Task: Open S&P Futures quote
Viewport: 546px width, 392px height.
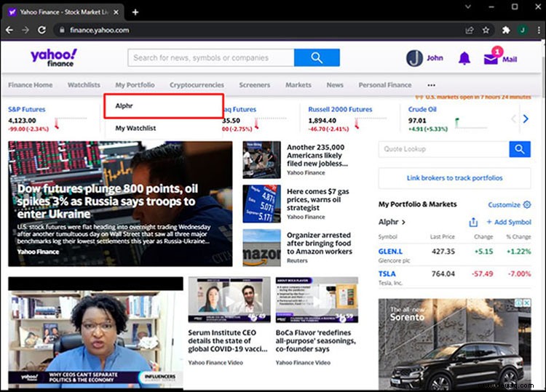Action: click(x=27, y=109)
